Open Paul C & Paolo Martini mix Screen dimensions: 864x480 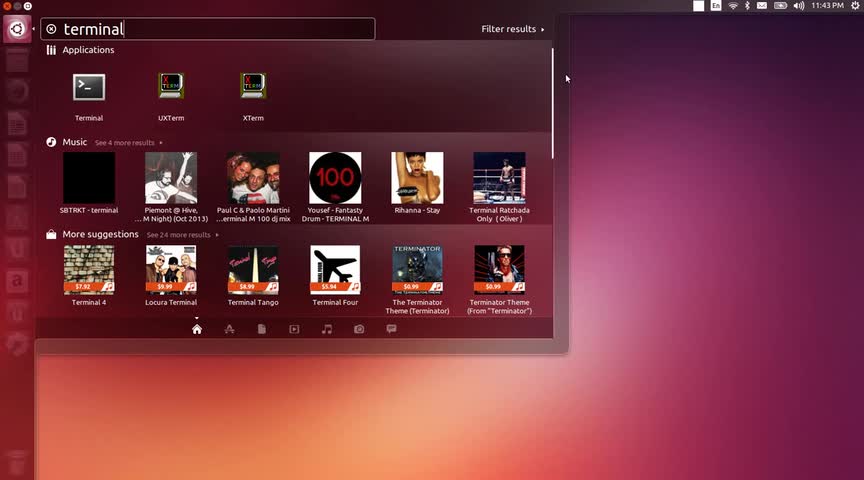pos(253,178)
